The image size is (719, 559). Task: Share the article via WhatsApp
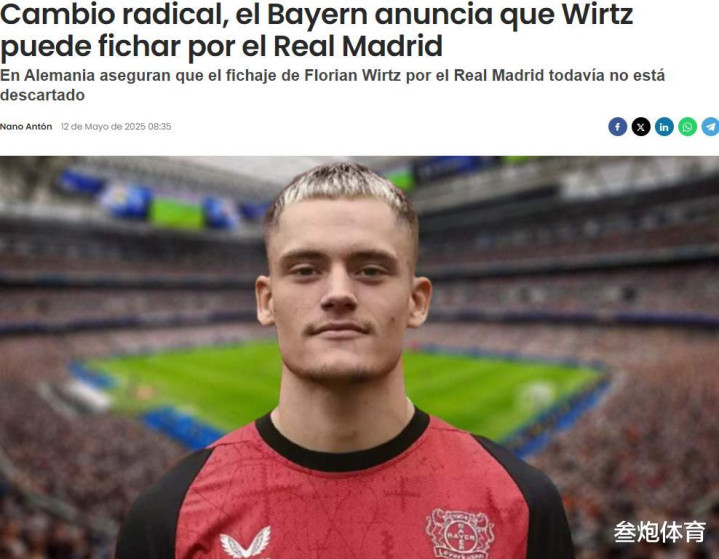pos(687,127)
